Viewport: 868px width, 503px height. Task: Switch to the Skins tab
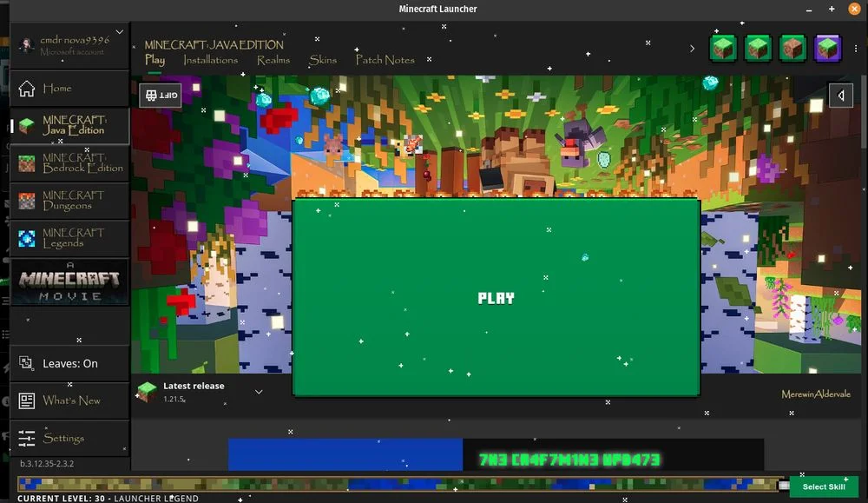pyautogui.click(x=323, y=60)
